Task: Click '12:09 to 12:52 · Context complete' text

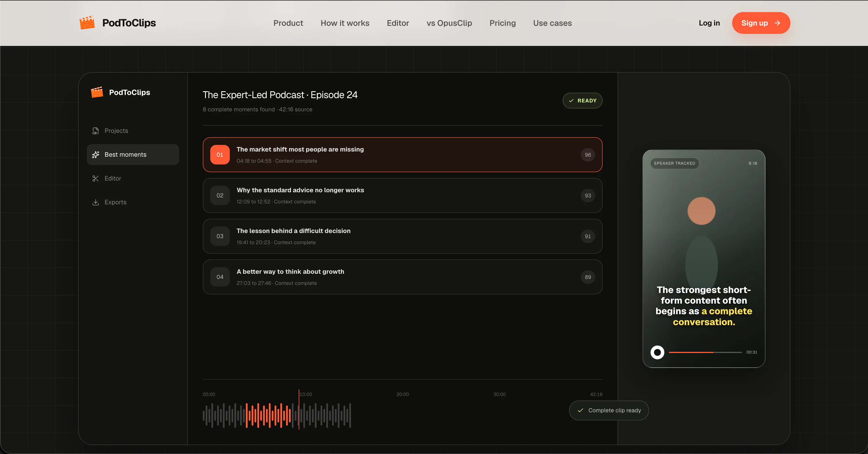Action: pyautogui.click(x=276, y=201)
